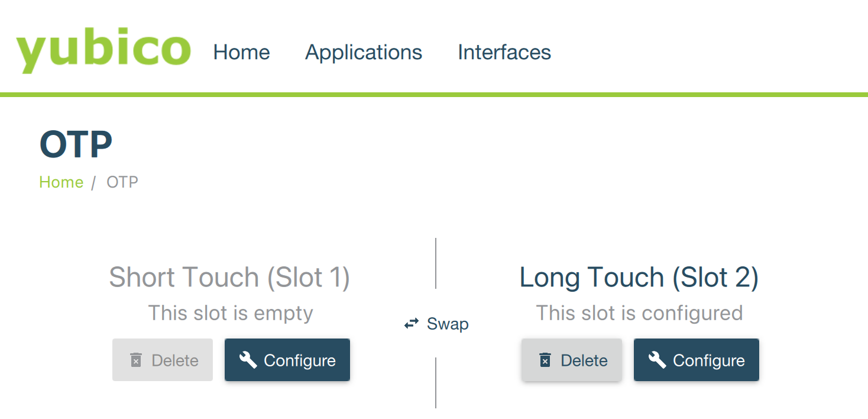
Task: Click the yubico logo
Action: 103,50
